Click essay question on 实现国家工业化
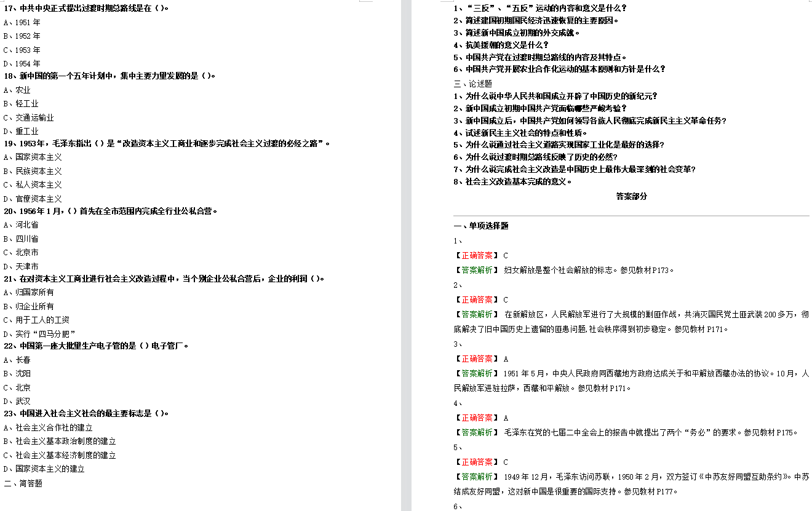Screen dimensions: 812x511 pos(559,145)
